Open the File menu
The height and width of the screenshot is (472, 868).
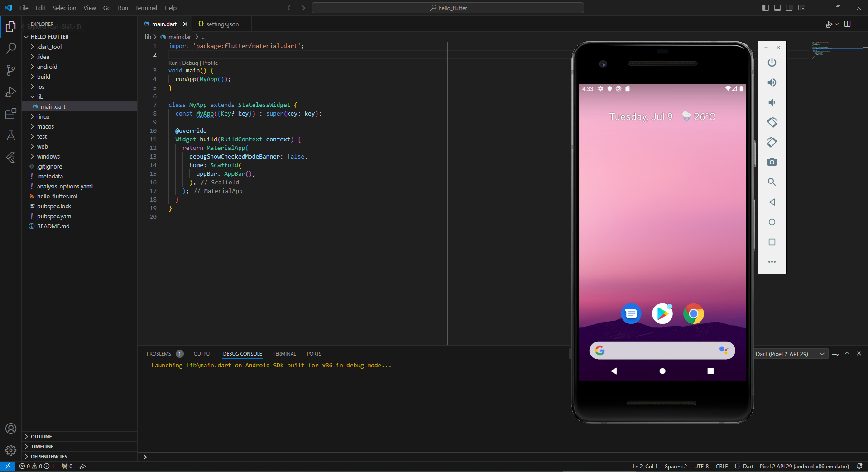coord(24,8)
